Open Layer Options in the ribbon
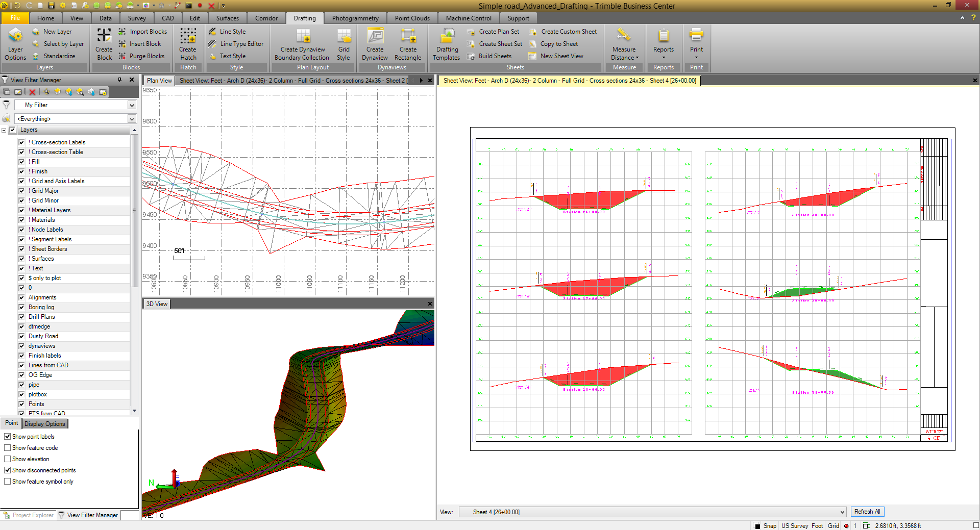This screenshot has width=980, height=530. (x=15, y=44)
